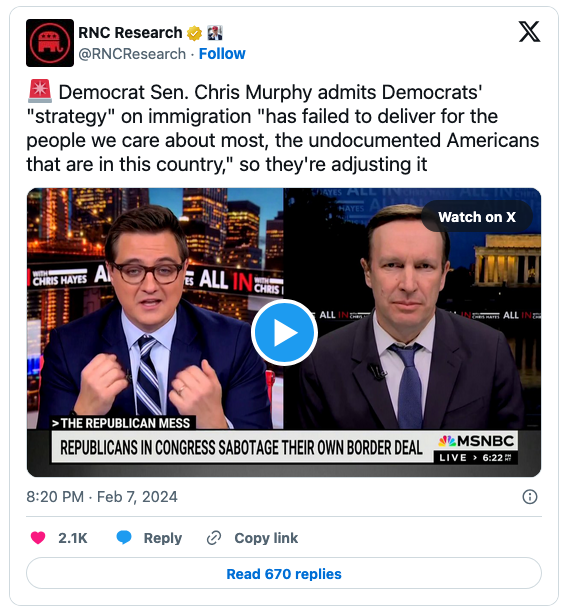The width and height of the screenshot is (570, 613).
Task: Click the Follow link
Action: pos(222,54)
